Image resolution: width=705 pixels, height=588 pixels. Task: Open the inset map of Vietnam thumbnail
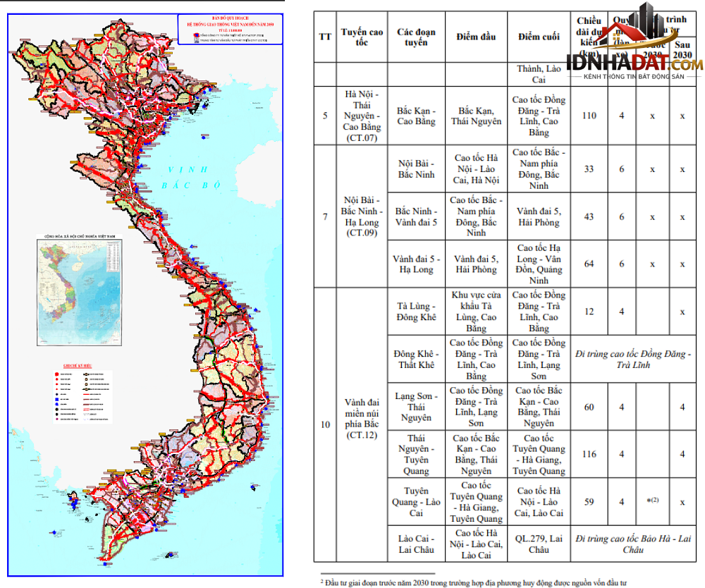[x=79, y=292]
